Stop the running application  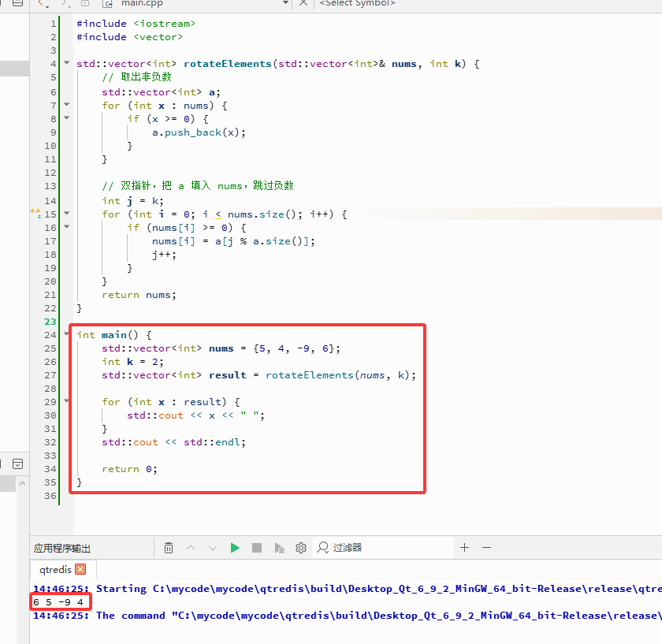(257, 548)
